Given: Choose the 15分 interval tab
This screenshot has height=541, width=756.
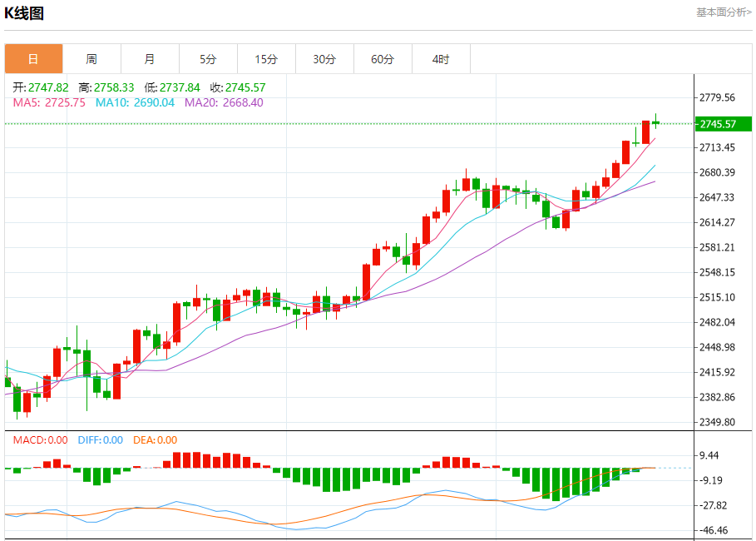Looking at the screenshot, I should 266,59.
